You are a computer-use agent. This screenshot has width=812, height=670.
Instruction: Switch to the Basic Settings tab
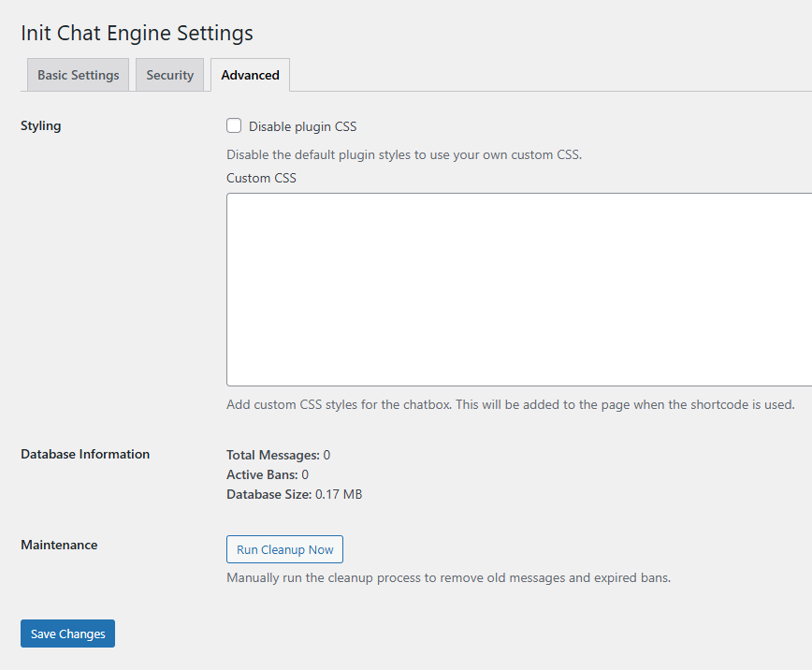(78, 74)
